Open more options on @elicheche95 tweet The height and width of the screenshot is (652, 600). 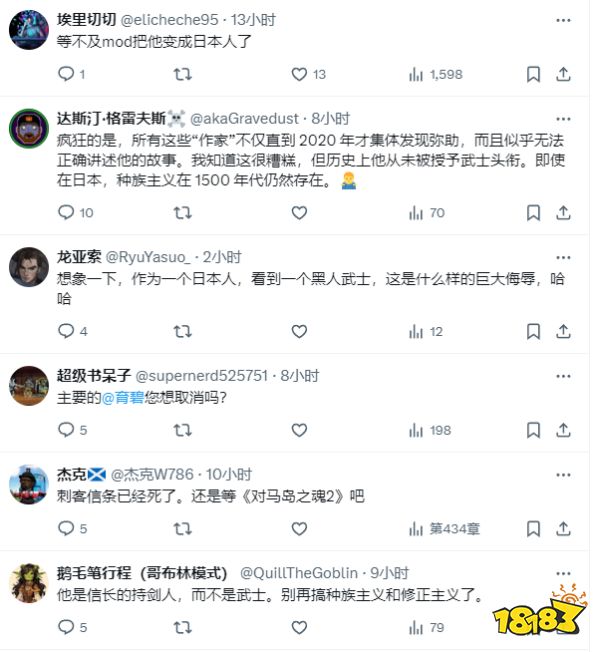563,20
